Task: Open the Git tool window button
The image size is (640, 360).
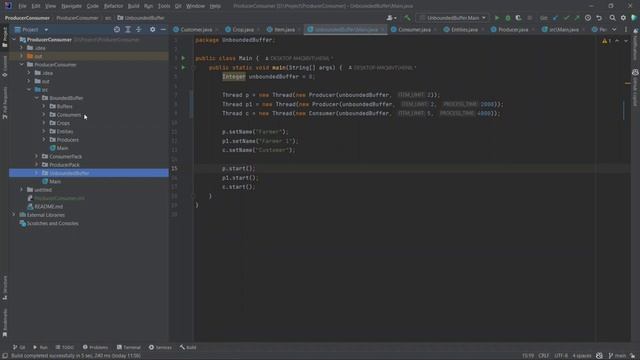Action: pos(19,347)
